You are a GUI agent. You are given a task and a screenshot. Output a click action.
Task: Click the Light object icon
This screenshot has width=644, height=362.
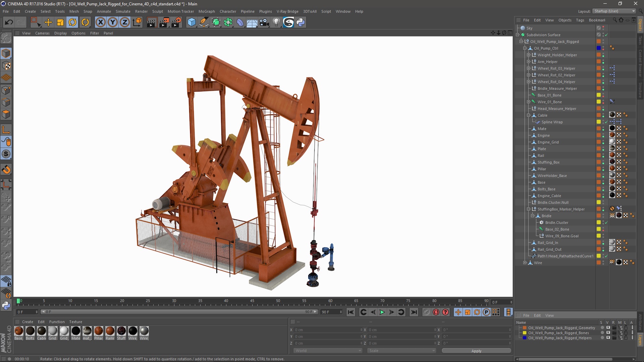coord(276,22)
